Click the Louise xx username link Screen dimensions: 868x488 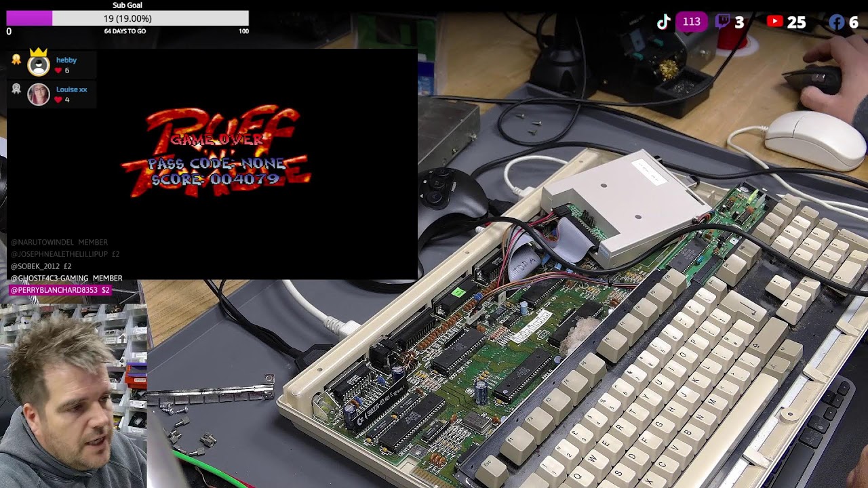click(71, 89)
